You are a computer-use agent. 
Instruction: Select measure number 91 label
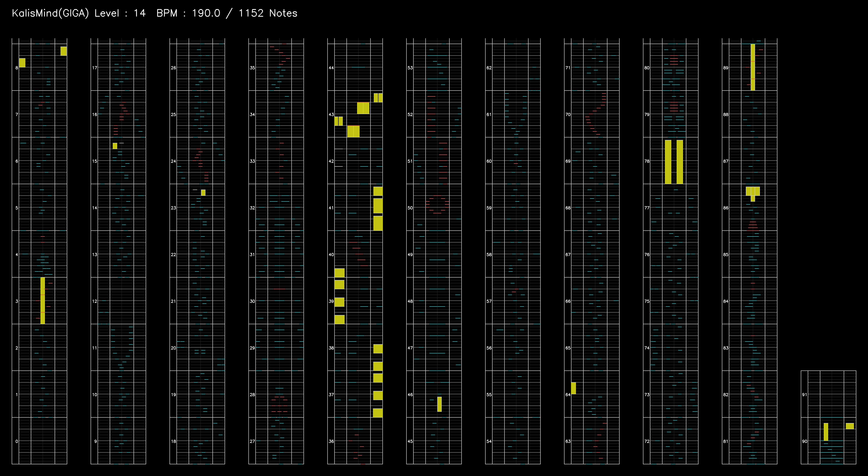[x=804, y=395]
